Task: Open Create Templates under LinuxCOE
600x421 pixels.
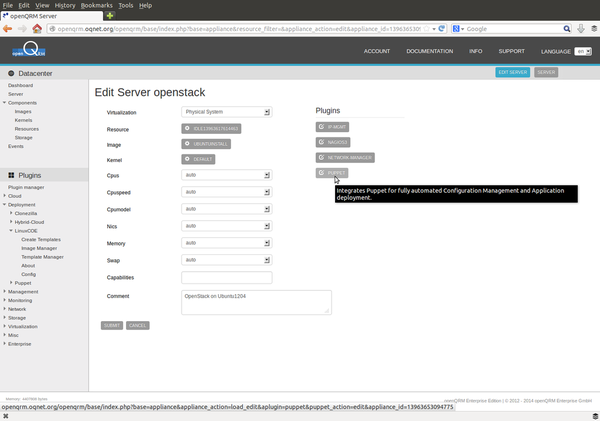Action: click(x=41, y=239)
